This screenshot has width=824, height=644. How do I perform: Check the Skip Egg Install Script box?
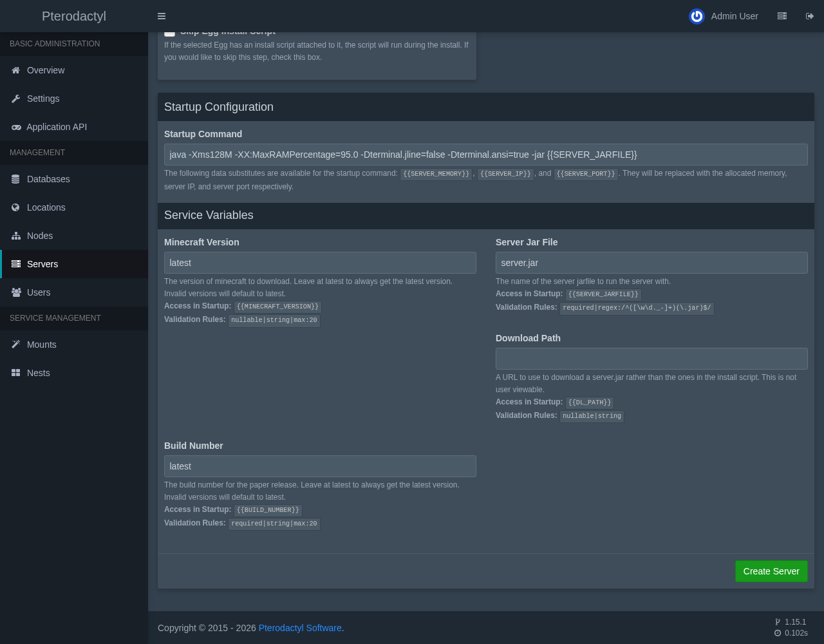pyautogui.click(x=169, y=32)
